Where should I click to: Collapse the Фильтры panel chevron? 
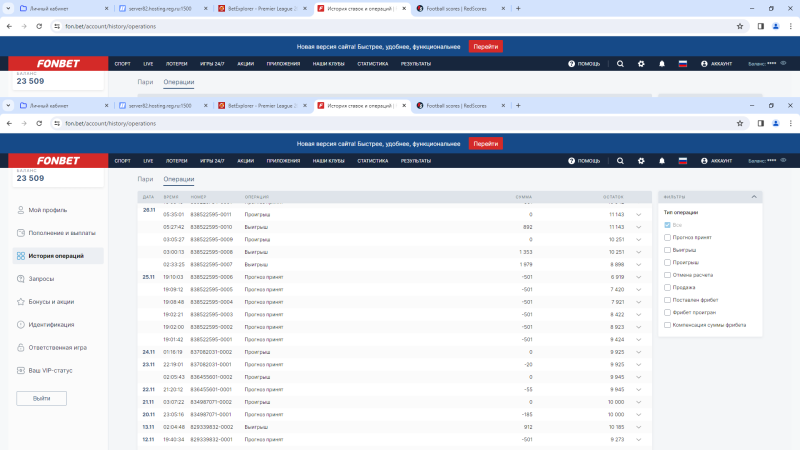pos(753,197)
